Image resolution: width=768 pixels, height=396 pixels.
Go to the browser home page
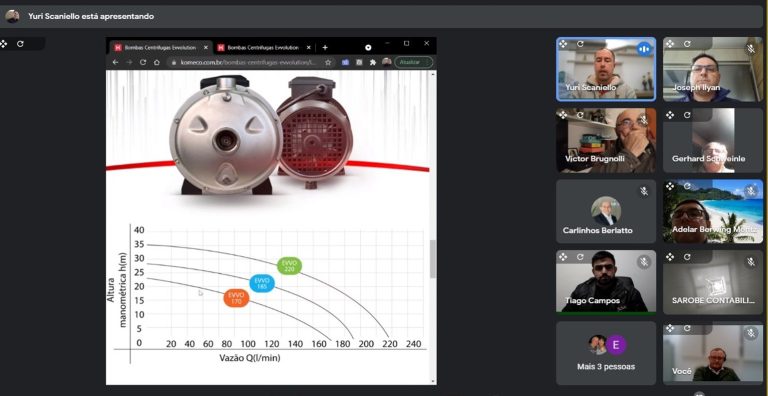(x=157, y=62)
